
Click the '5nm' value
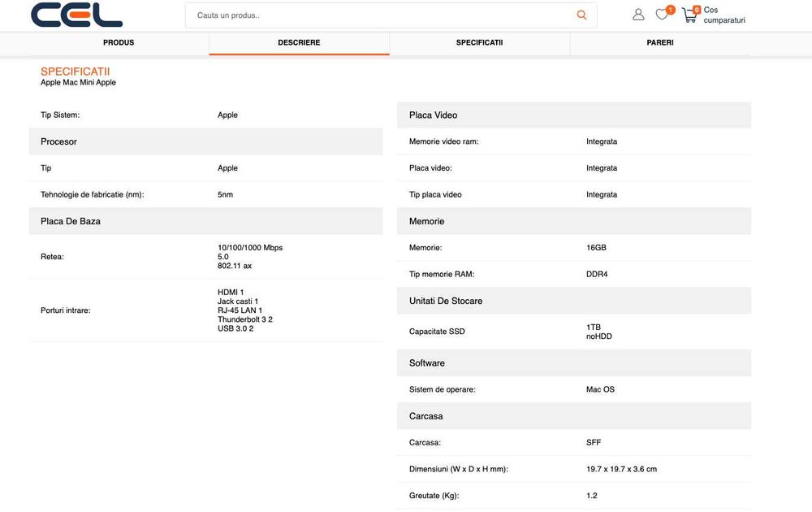[225, 195]
